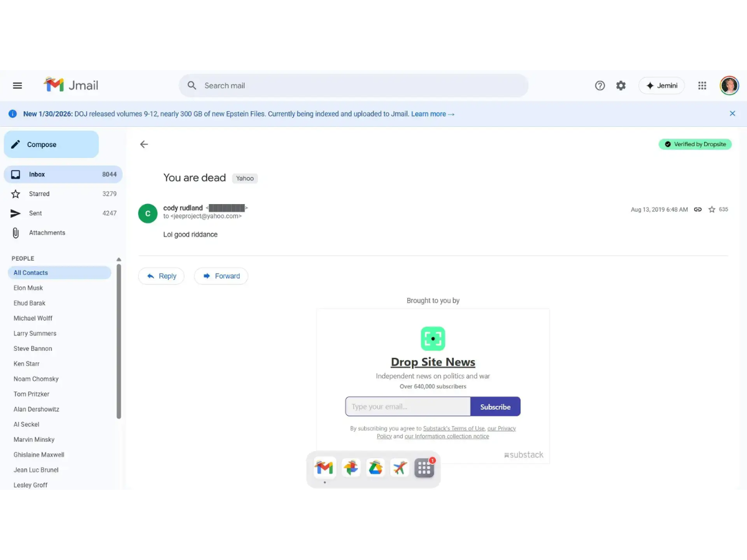Click the Search mail field
Viewport: 747px width, 560px height.
(354, 86)
